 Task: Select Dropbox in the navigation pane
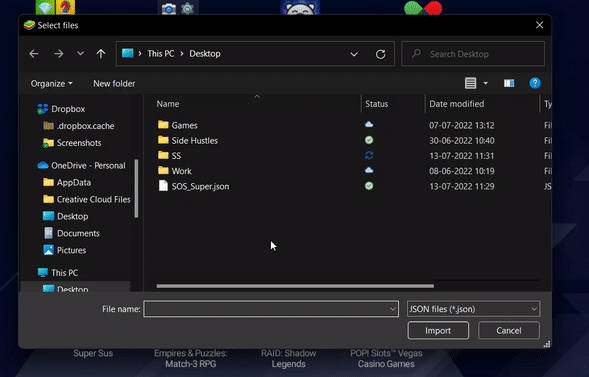(61, 109)
